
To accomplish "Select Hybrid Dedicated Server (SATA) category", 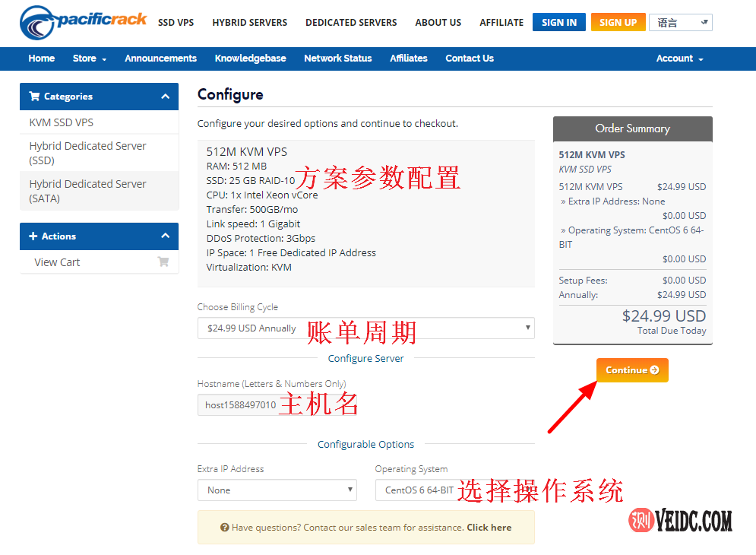I will (x=99, y=191).
